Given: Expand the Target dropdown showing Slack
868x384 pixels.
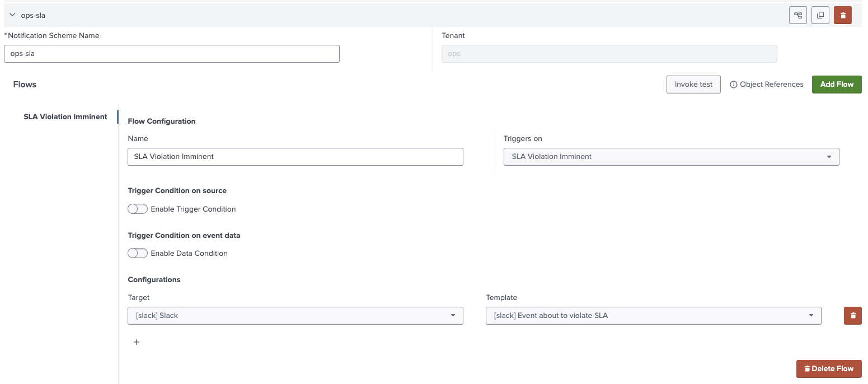Looking at the screenshot, I should 295,316.
